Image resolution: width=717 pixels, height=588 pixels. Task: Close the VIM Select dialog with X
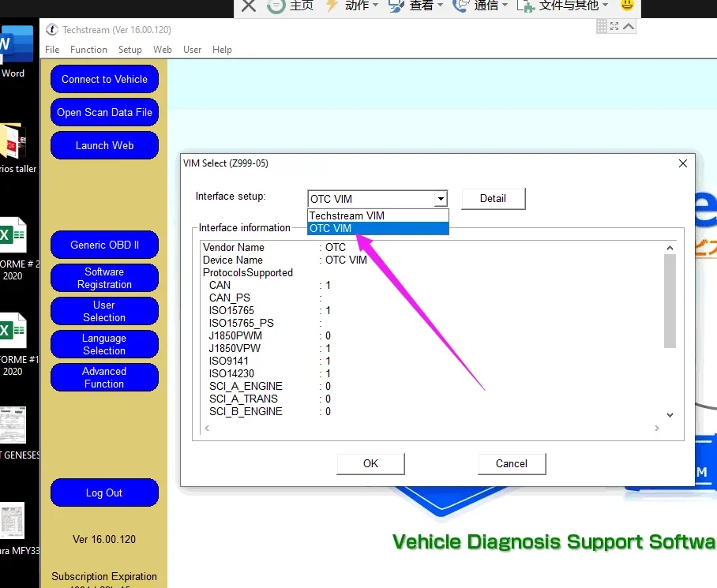683,163
